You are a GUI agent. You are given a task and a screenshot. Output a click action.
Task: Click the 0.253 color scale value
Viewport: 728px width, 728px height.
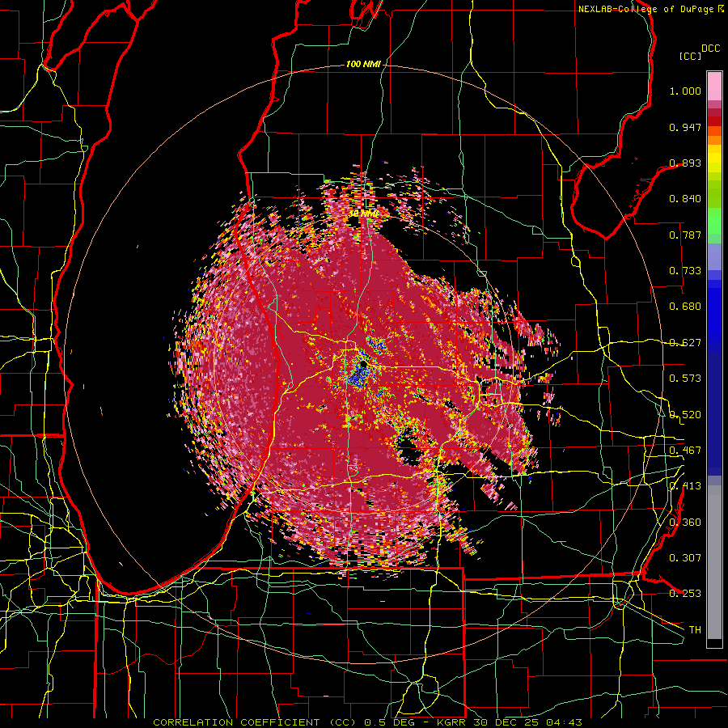click(685, 594)
